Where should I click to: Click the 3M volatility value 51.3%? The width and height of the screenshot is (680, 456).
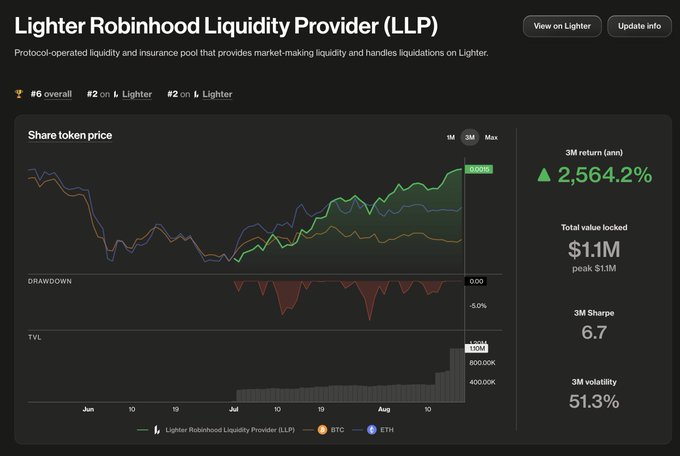point(594,401)
